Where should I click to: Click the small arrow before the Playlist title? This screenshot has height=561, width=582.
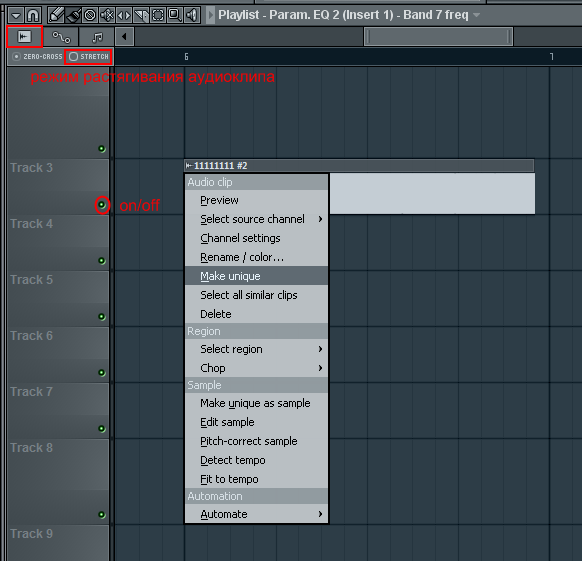(211, 16)
